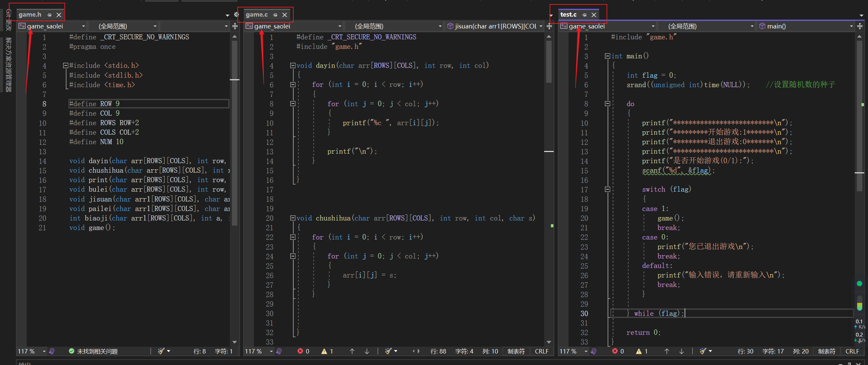The image size is (868, 365).
Task: Click IntelliCode icon in test.c status bar
Action: click(594, 351)
